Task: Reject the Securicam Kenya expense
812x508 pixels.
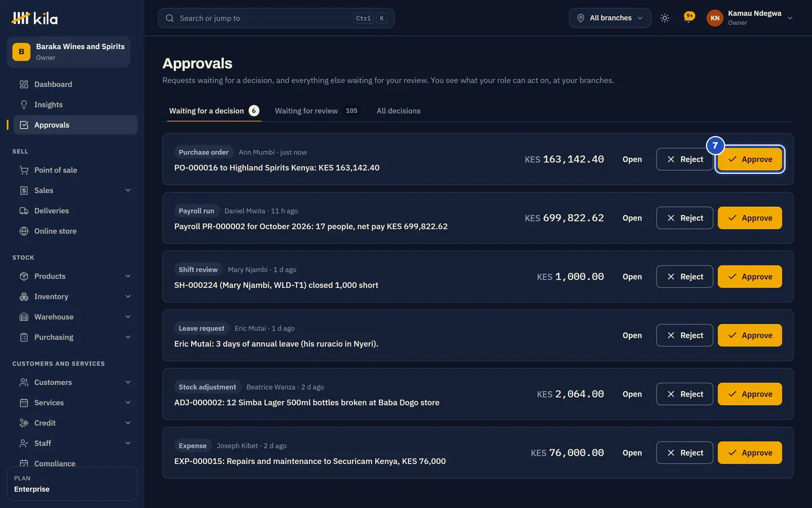Action: click(685, 453)
